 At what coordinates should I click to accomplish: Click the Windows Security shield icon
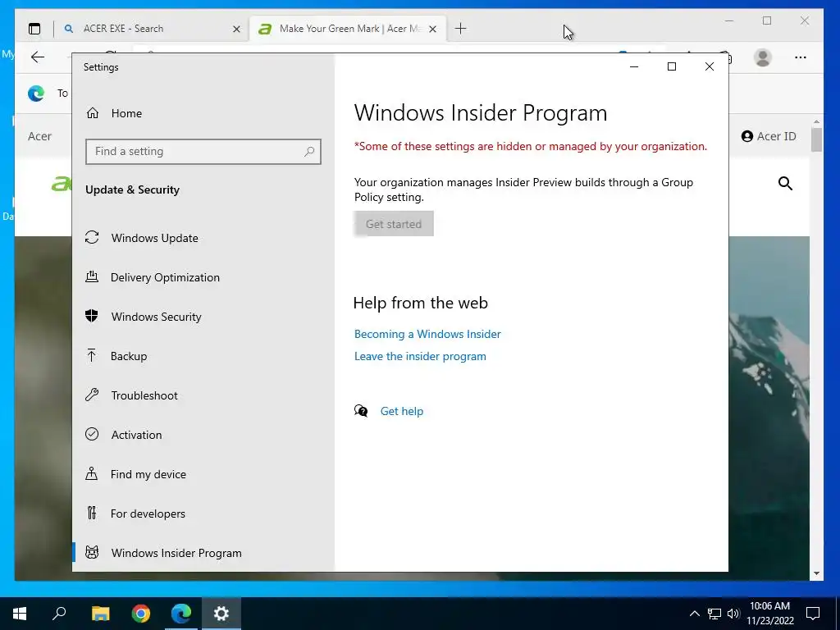[x=92, y=316]
